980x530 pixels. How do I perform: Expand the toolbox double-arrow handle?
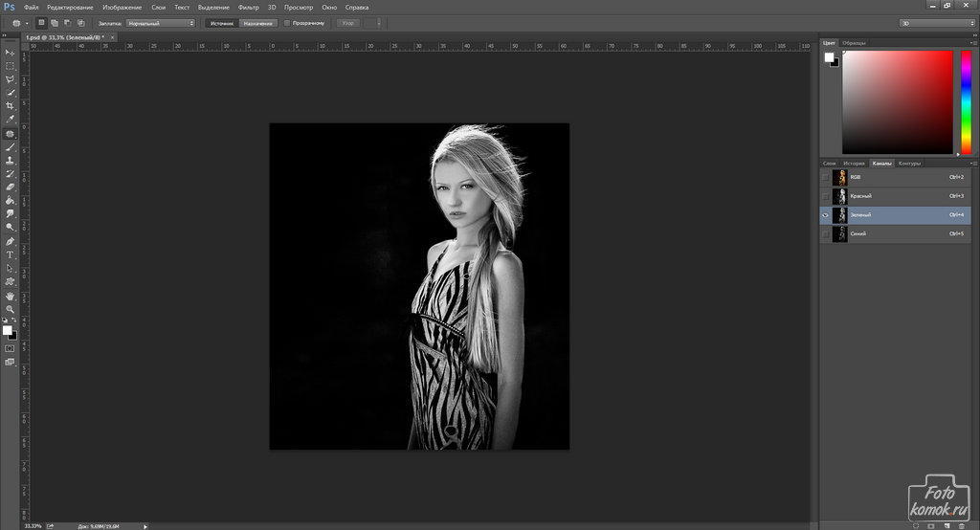coord(6,36)
